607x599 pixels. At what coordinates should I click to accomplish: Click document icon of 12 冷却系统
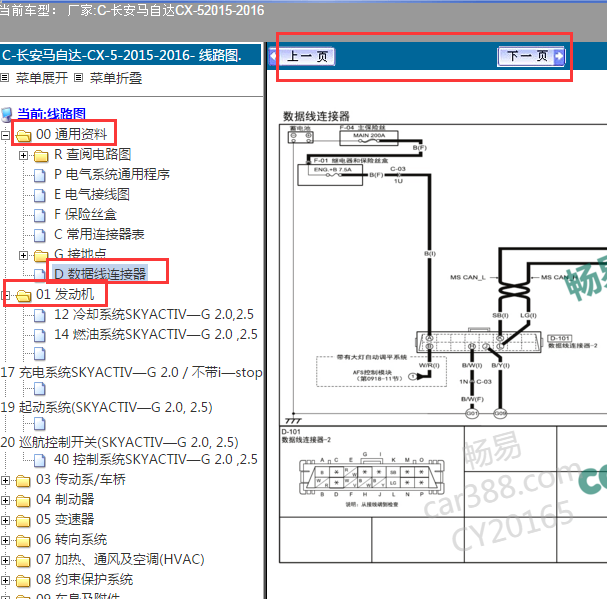(x=39, y=316)
